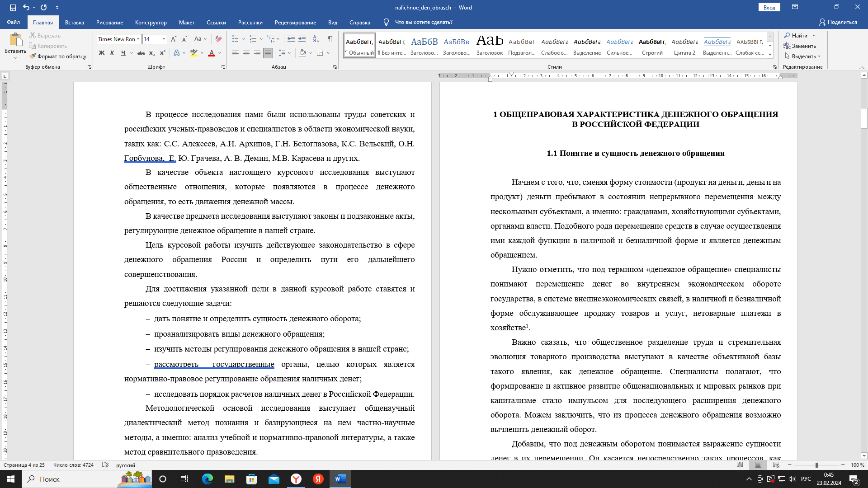Open the Change Case (Aa) dropdown

pyautogui.click(x=200, y=39)
